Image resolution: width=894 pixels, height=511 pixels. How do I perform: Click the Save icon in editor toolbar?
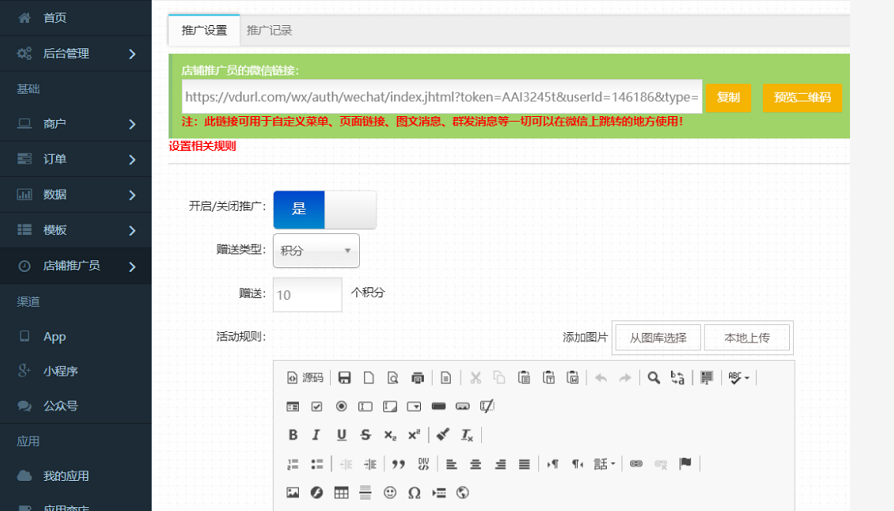point(344,378)
